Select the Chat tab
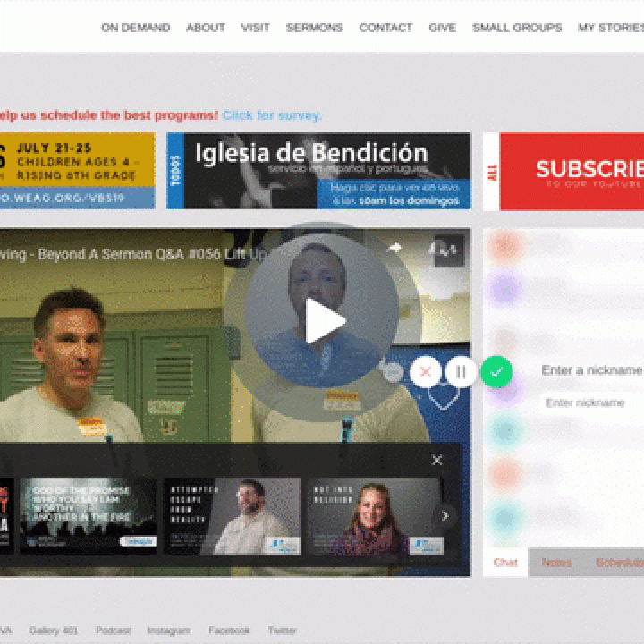 click(x=505, y=563)
